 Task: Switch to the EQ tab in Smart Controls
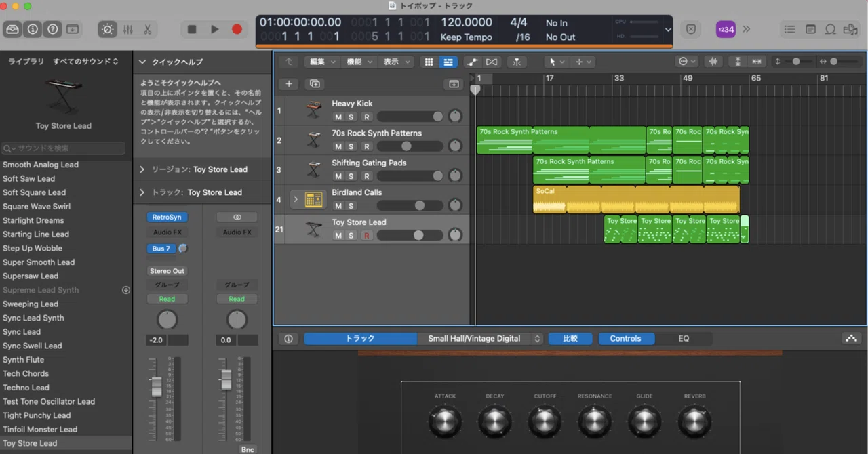pos(684,338)
